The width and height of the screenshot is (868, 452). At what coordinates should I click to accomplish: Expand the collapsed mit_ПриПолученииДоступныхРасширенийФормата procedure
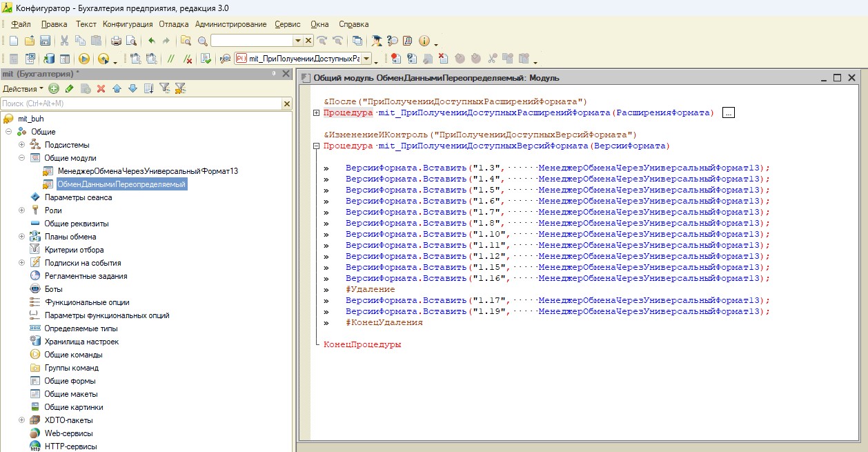316,113
